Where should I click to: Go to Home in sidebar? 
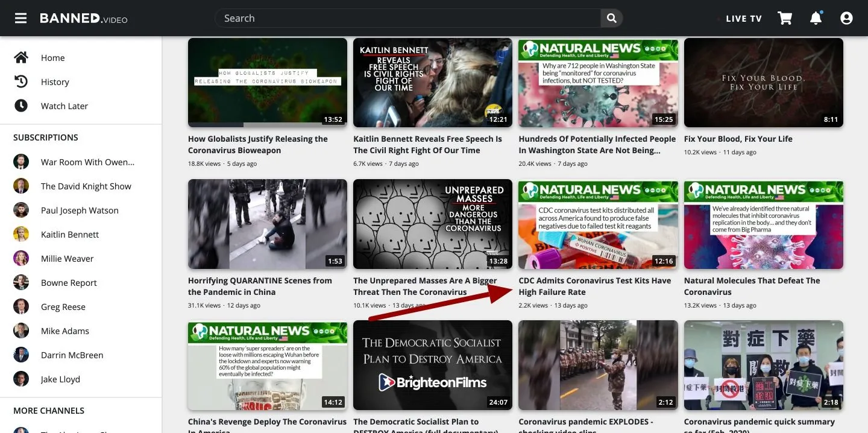coord(53,58)
